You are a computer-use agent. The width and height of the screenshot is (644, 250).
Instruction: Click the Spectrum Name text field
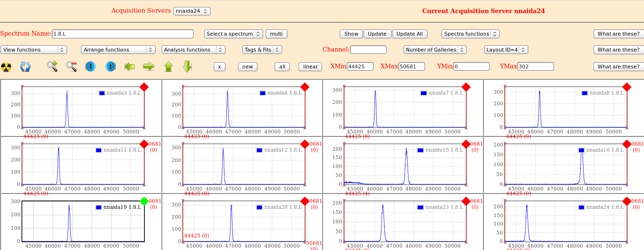click(122, 34)
